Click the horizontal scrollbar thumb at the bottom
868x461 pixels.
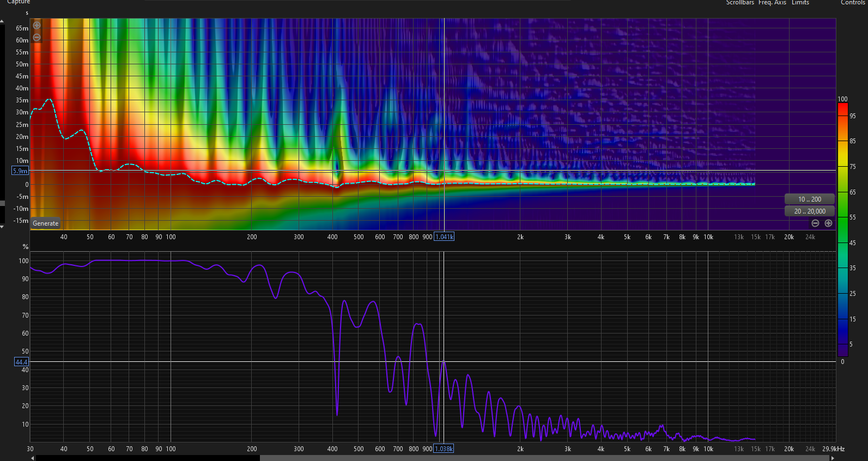click(147, 458)
